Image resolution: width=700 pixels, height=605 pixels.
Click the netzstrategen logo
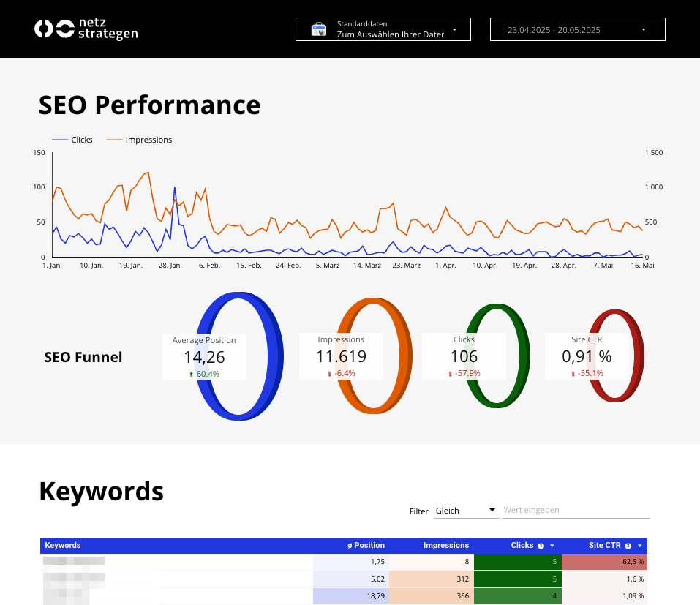click(86, 29)
